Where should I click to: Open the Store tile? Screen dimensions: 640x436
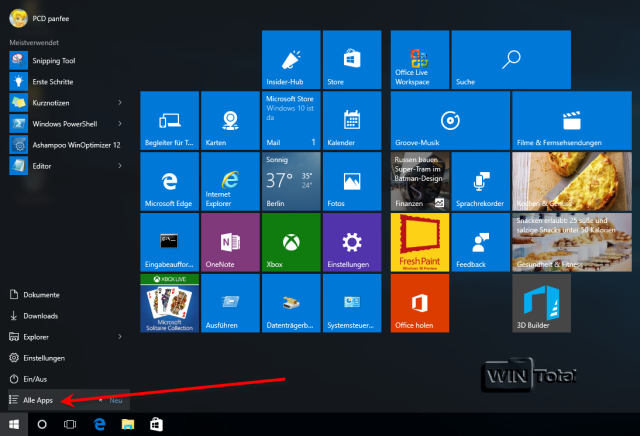coord(352,60)
